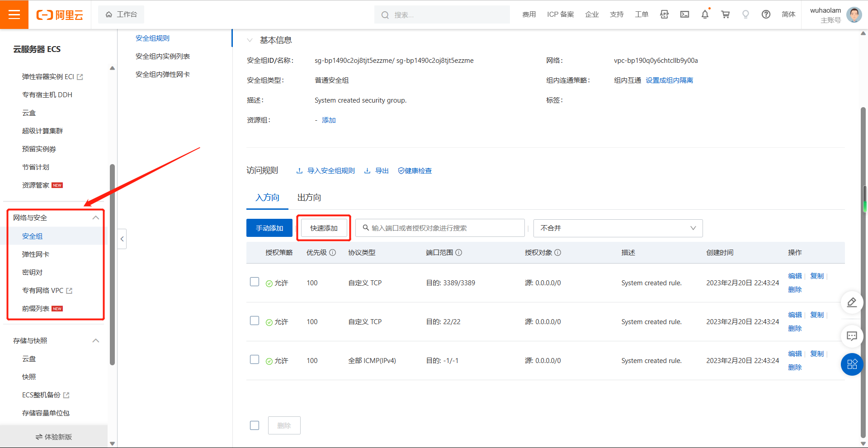
Task: Open the help question mark icon
Action: [766, 14]
